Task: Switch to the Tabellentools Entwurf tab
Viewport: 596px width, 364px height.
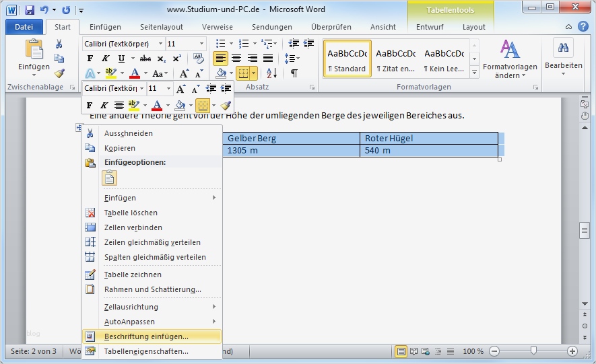Action: click(430, 27)
